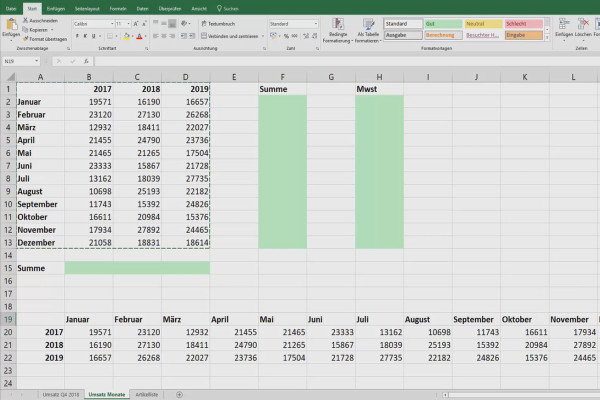Viewport: 600px width, 400px height.
Task: Add a new sheet with plus icon
Action: (179, 394)
